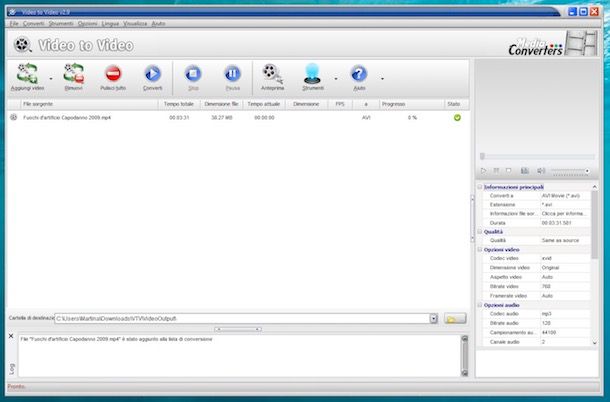Image resolution: width=610 pixels, height=402 pixels.
Task: Click the green status checkmark icon
Action: click(x=457, y=118)
